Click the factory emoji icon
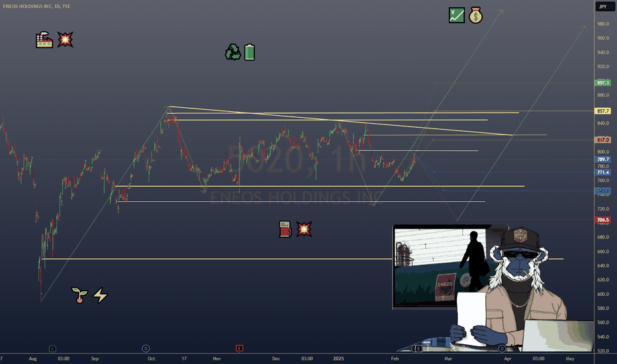This screenshot has width=617, height=364. click(x=44, y=40)
